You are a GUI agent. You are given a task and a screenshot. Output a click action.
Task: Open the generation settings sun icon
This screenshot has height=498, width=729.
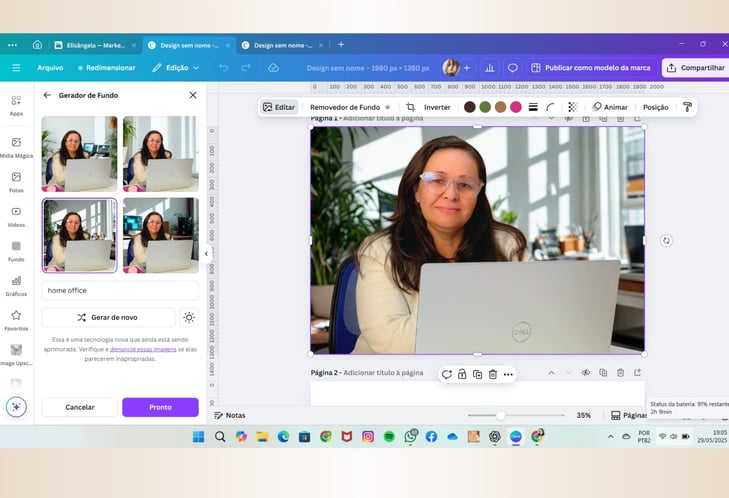tap(189, 317)
